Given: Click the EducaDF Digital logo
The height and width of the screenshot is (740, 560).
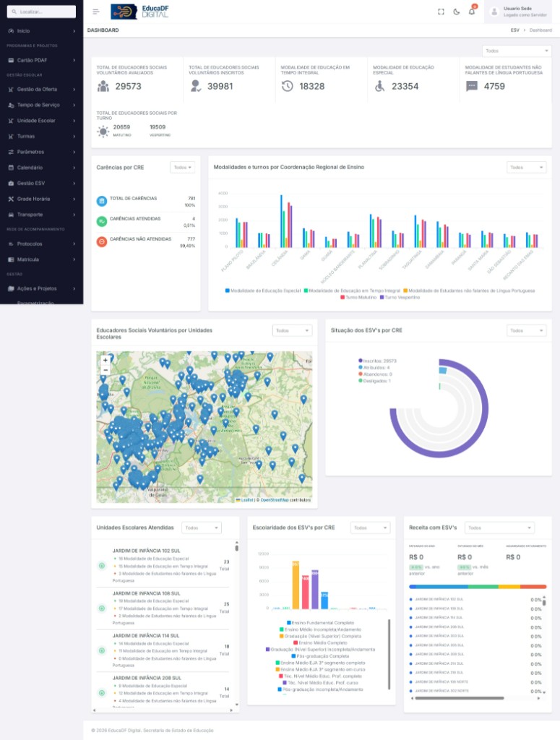Looking at the screenshot, I should click(139, 12).
